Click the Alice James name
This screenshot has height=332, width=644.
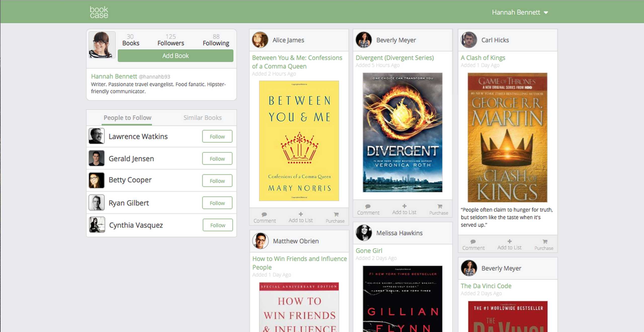click(x=288, y=40)
